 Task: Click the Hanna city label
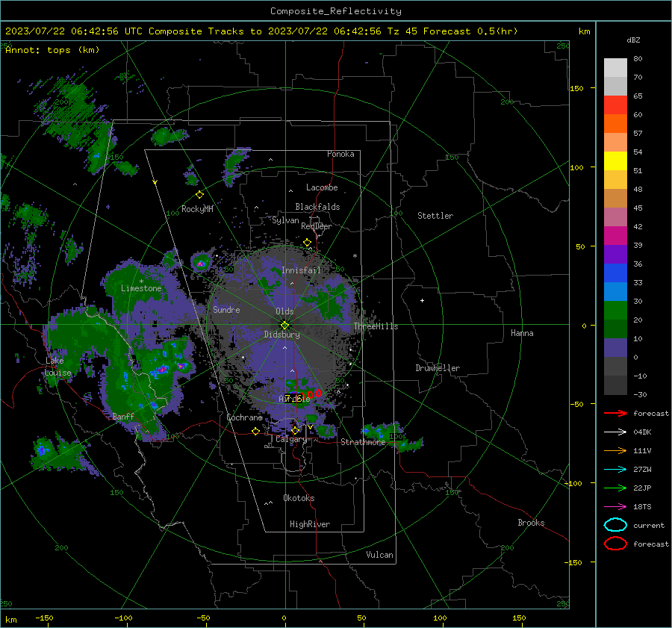tap(522, 333)
